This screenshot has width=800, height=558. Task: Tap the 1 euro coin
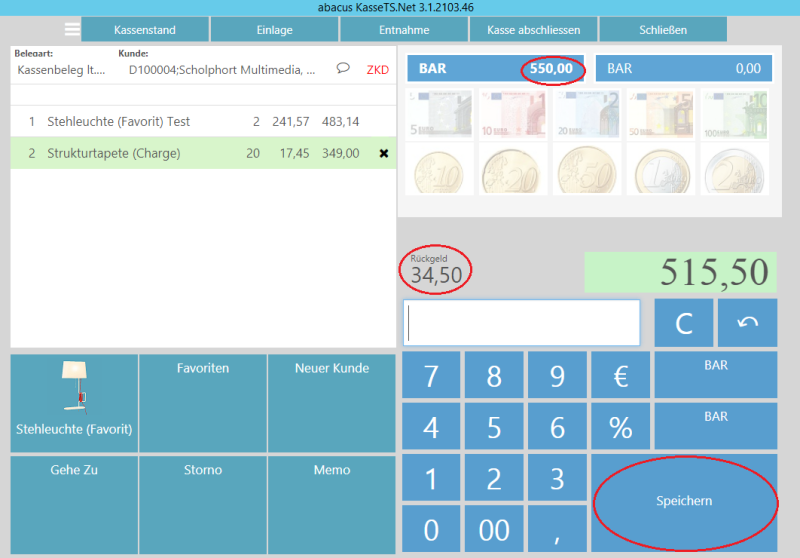[x=661, y=168]
